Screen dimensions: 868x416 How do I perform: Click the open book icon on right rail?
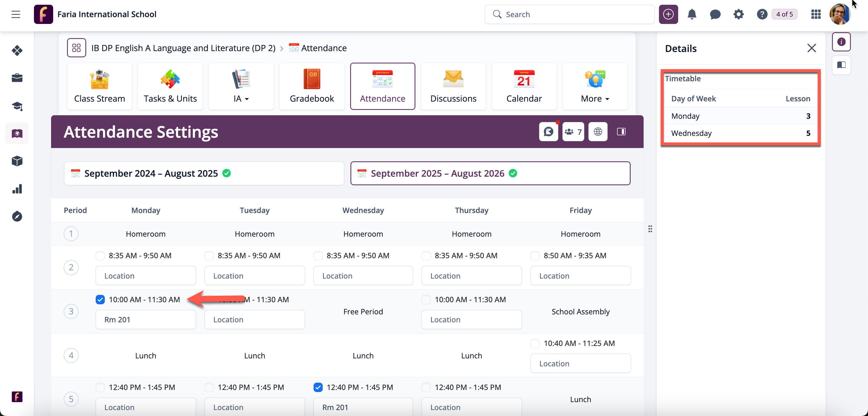coord(841,65)
